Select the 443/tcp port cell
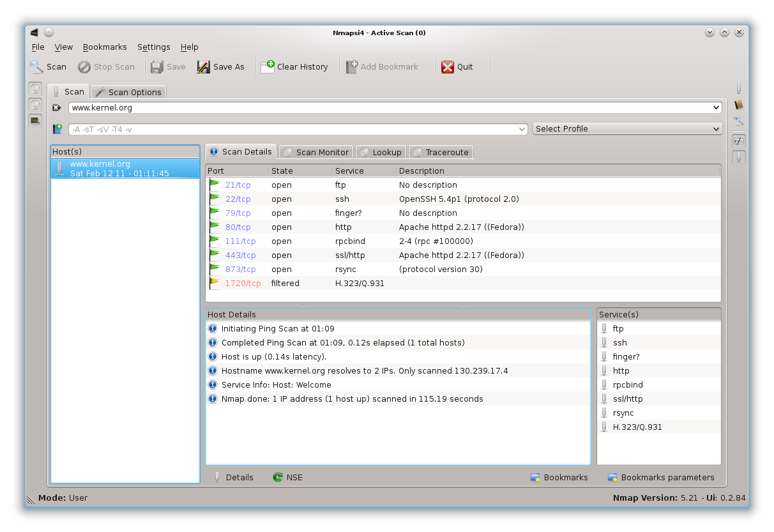774x532 pixels. click(x=240, y=255)
